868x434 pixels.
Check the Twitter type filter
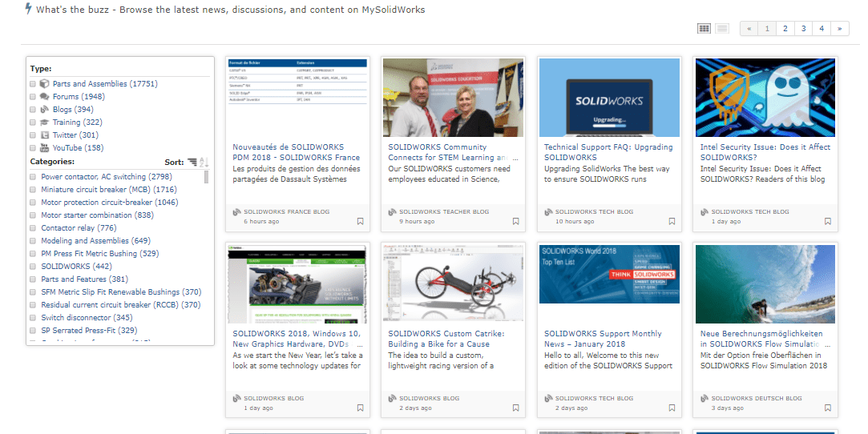click(33, 135)
